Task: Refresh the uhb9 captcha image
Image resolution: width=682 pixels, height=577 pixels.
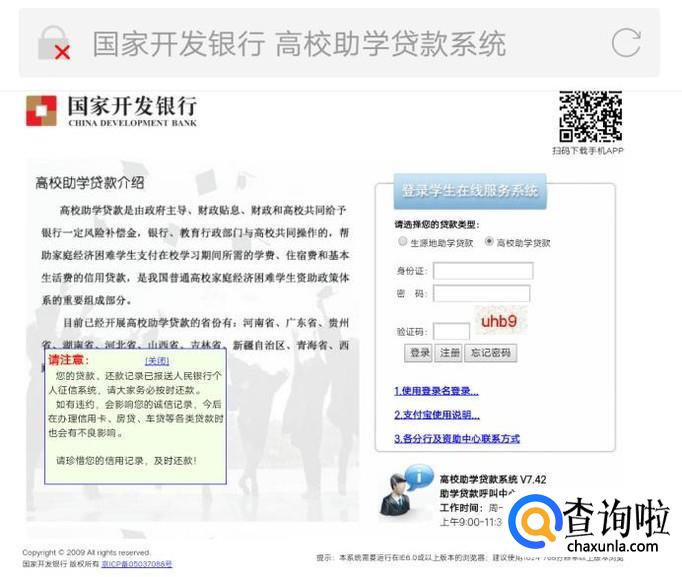Action: coord(500,321)
